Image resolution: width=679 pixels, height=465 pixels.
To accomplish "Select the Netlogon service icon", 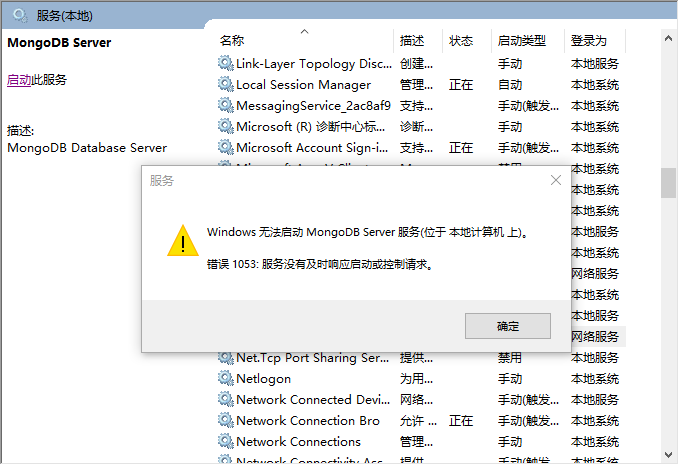I will pos(226,379).
